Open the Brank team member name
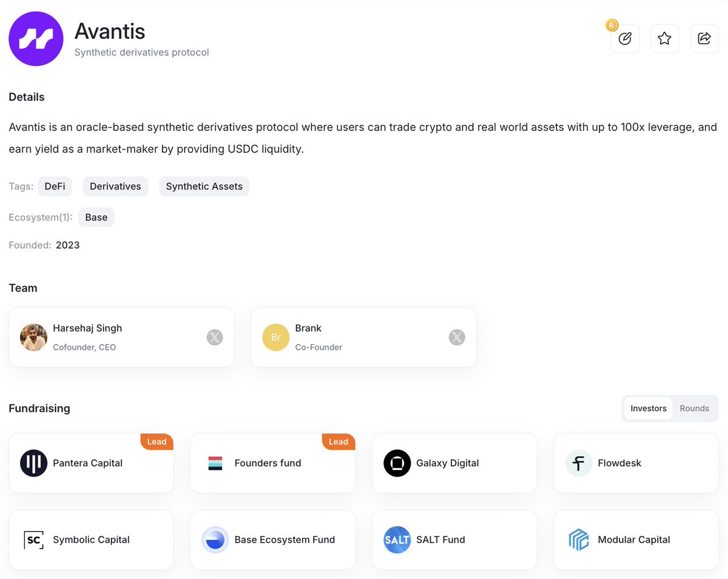The image size is (728, 579). 308,328
